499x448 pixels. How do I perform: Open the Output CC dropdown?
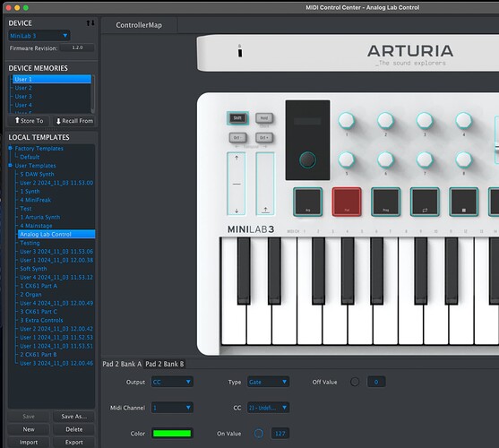(172, 382)
